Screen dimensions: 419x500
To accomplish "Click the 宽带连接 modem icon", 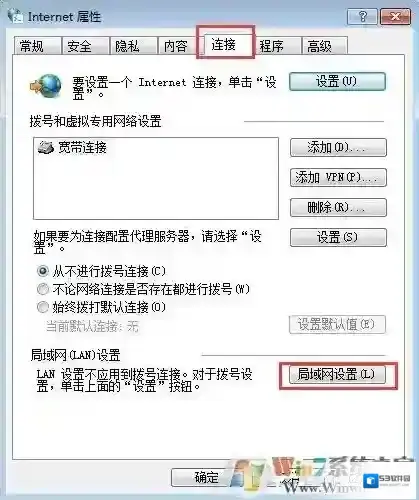I will (46, 147).
